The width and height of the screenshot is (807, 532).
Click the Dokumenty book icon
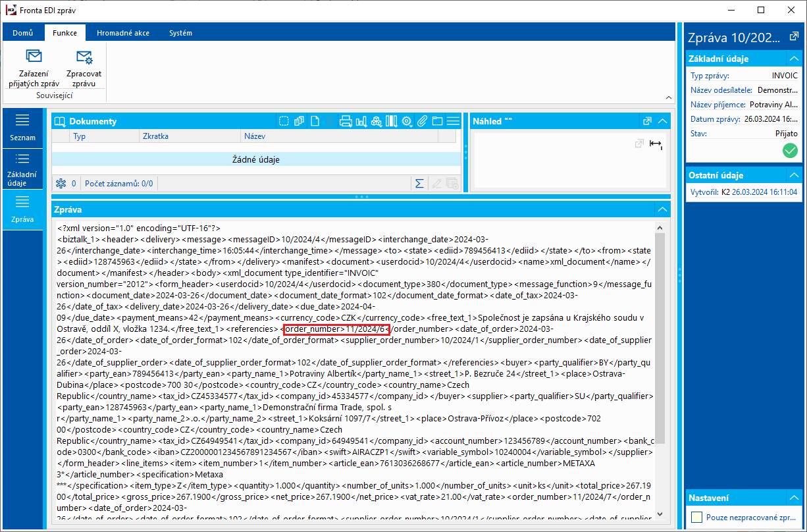(x=61, y=121)
